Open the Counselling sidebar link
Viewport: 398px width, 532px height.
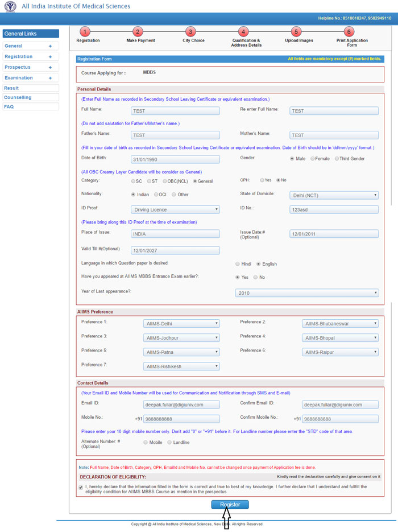pyautogui.click(x=31, y=97)
